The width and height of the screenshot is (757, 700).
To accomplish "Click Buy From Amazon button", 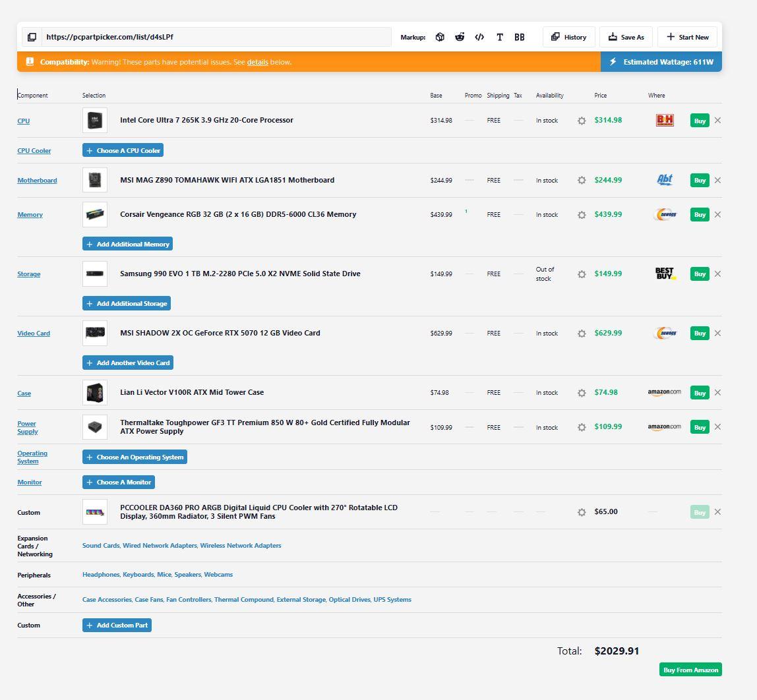I will [690, 670].
